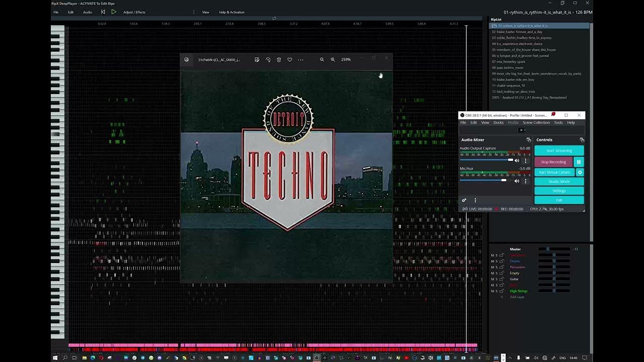Open the OBS Tools menu
This screenshot has width=644, height=362.
(x=558, y=123)
